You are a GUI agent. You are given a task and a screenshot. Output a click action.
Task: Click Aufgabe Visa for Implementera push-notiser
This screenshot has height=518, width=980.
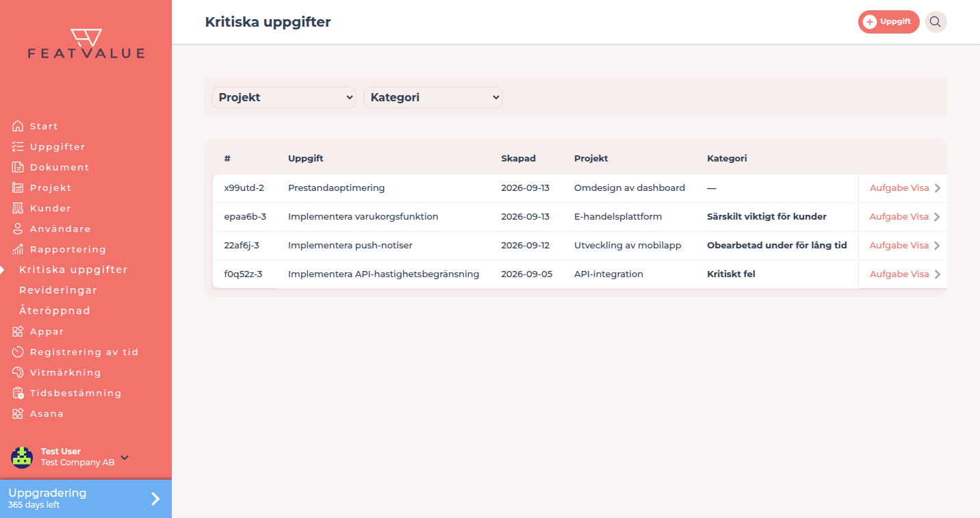tap(899, 246)
